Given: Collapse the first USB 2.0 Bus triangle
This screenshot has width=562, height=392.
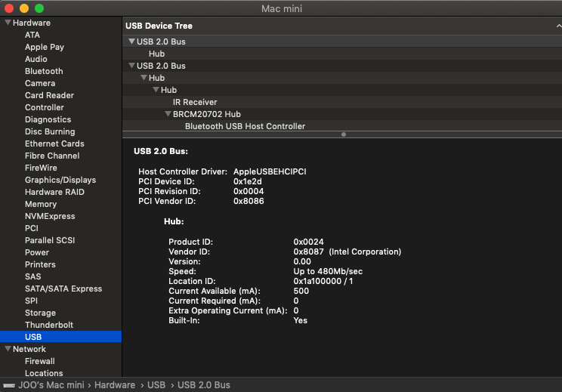Looking at the screenshot, I should pyautogui.click(x=131, y=42).
